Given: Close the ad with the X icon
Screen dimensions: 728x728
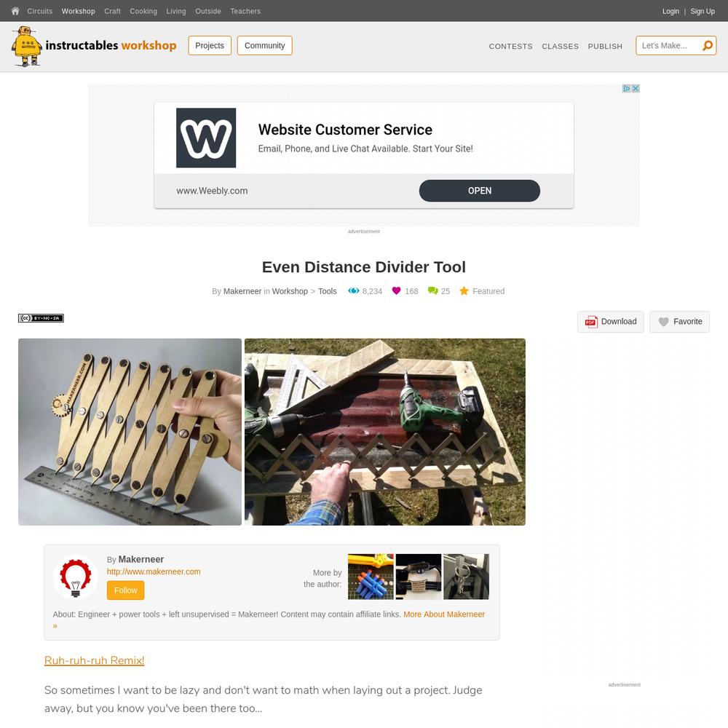Looking at the screenshot, I should click(x=636, y=88).
